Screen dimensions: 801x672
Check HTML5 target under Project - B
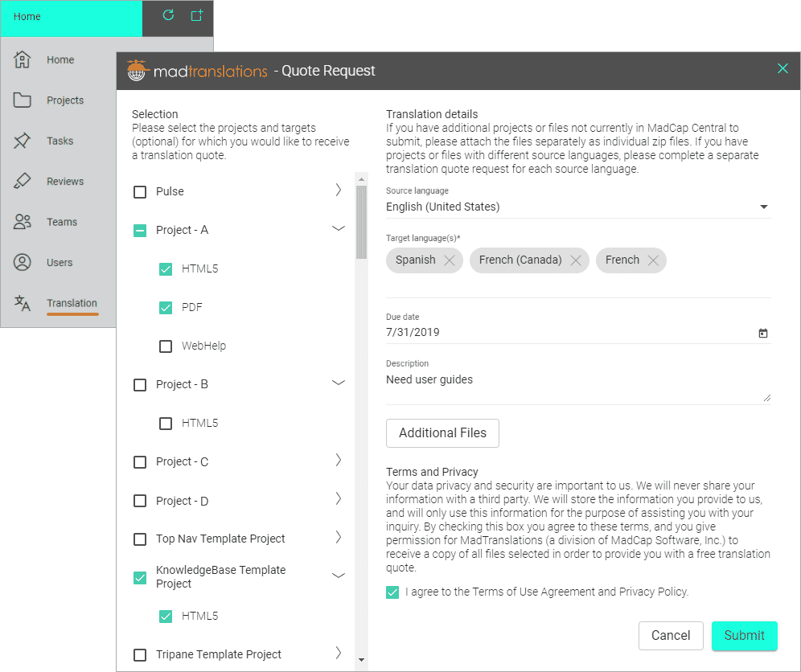(166, 424)
